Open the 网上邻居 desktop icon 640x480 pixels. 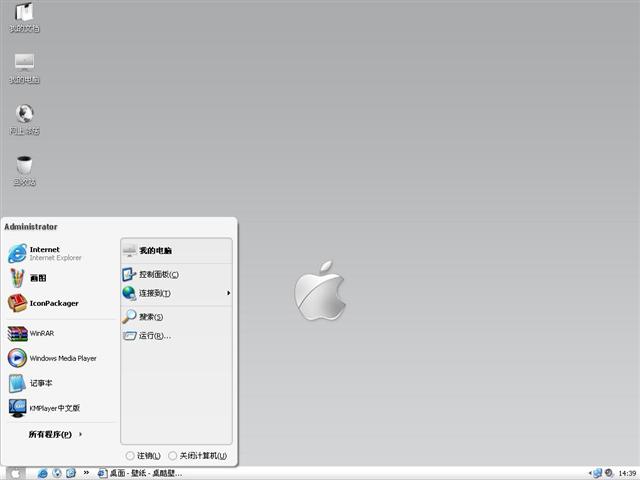click(x=25, y=115)
